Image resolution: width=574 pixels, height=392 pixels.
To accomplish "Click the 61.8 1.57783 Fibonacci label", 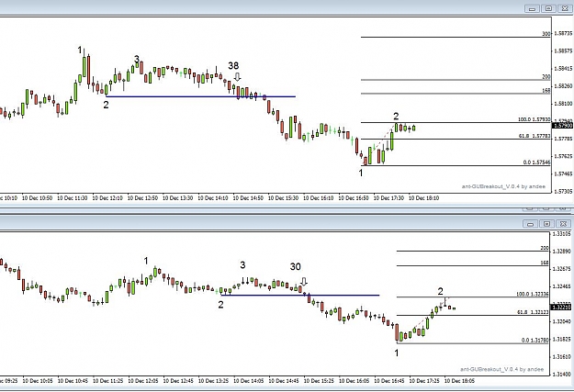I will pyautogui.click(x=535, y=136).
